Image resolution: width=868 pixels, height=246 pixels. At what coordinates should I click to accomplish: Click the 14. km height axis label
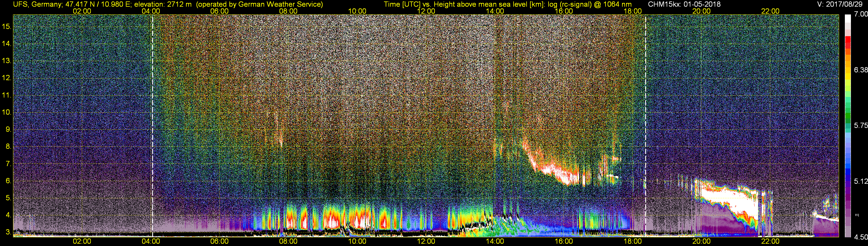7,43
